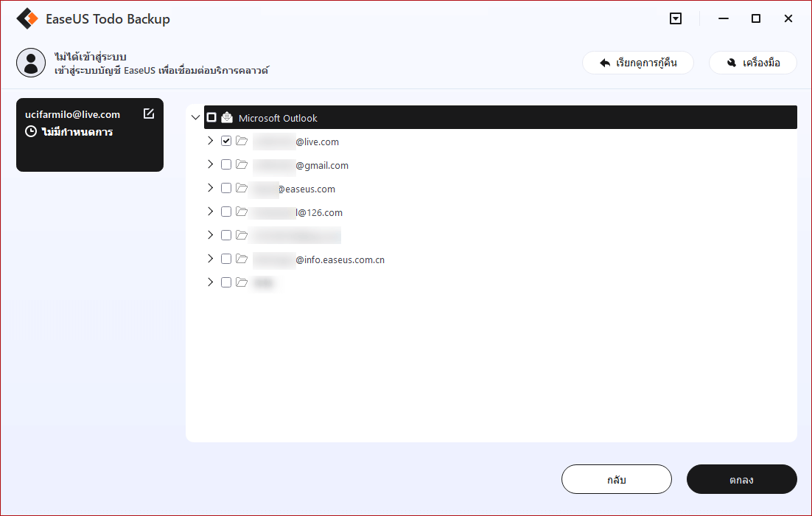The image size is (812, 516).
Task: Select the Microsoft Outlook tree label
Action: [278, 118]
